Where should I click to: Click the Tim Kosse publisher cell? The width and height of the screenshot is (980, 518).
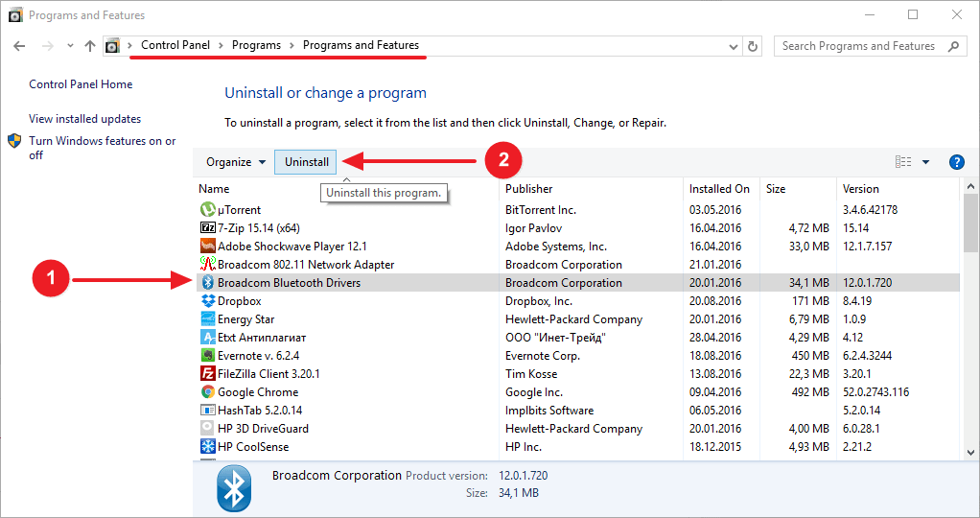point(531,373)
